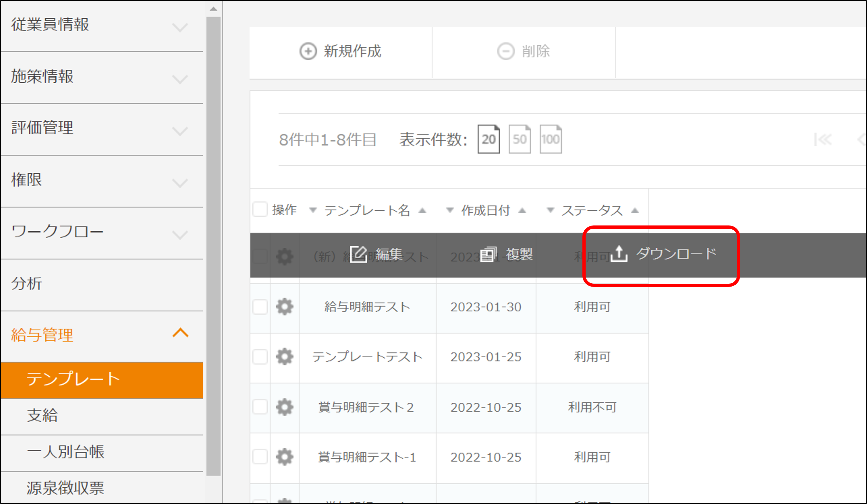The width and height of the screenshot is (867, 504).
Task: Open gear menu for テンプレートテスト row
Action: tap(285, 356)
